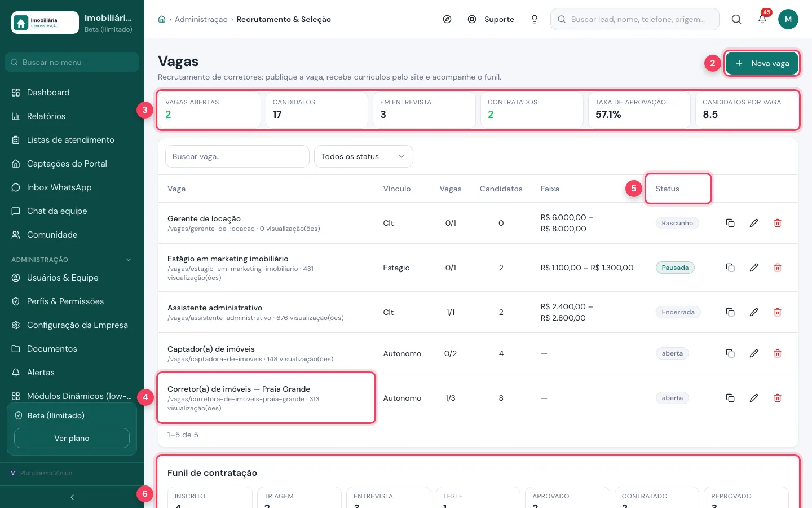The image size is (812, 508).
Task: Open Dashboard in the sidebar
Action: [72, 93]
